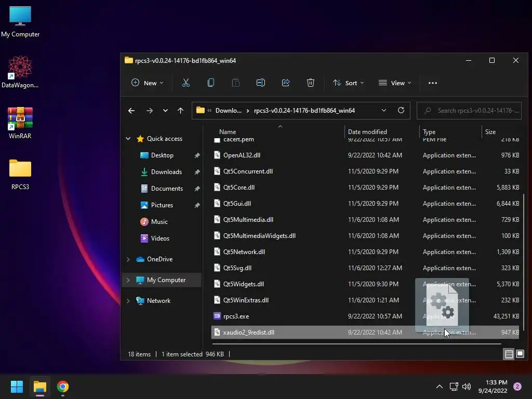Switch to details view layout icon
This screenshot has height=399, width=532.
pyautogui.click(x=509, y=354)
